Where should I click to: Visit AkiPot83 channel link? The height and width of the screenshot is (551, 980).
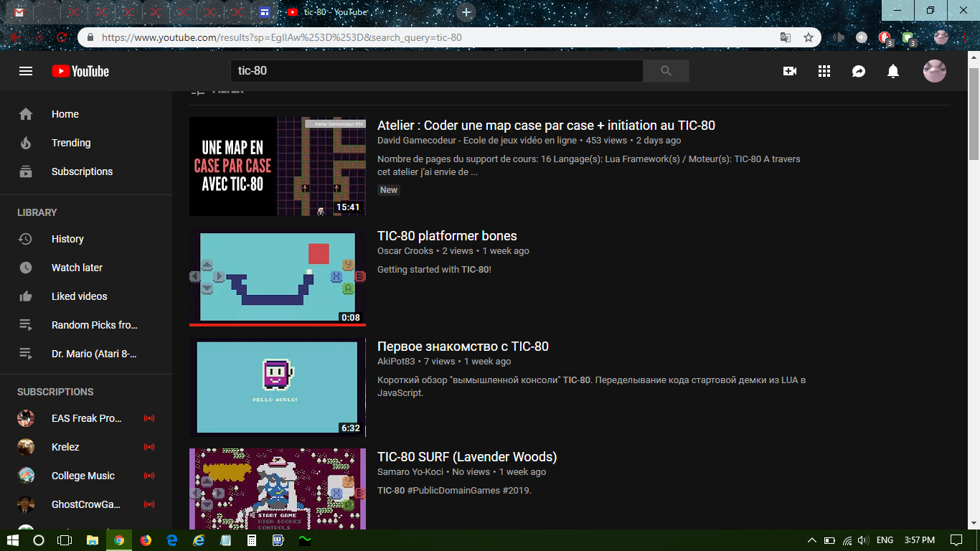point(396,362)
